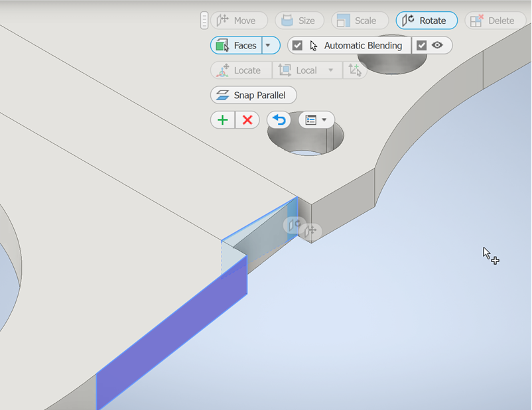Click the Automatic Blending cursor icon
532x410 pixels.
tap(314, 46)
